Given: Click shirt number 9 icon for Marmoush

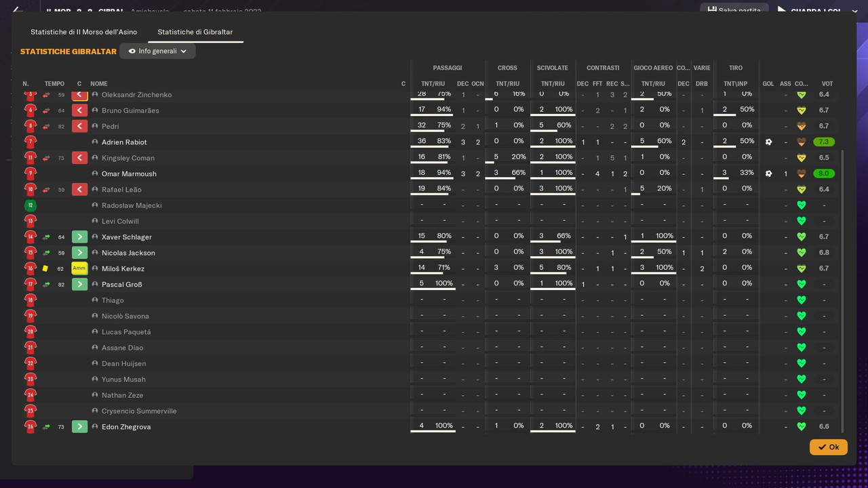Looking at the screenshot, I should (31, 174).
